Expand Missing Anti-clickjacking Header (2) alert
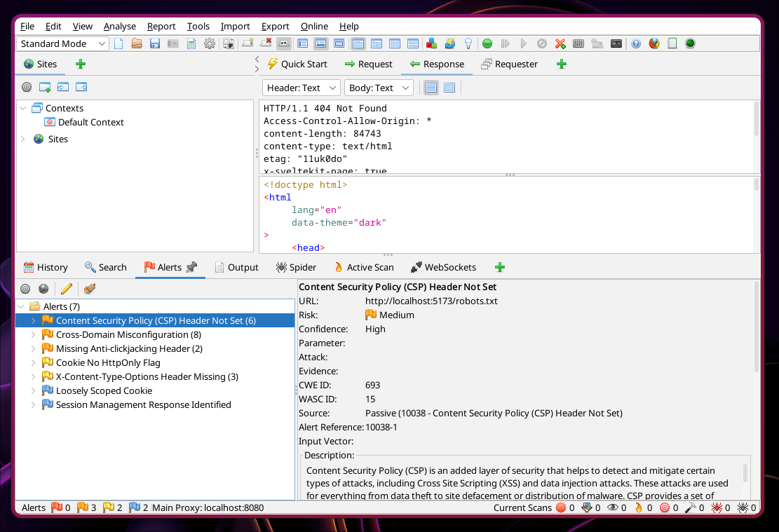Viewport: 779px width, 532px height. coord(33,348)
